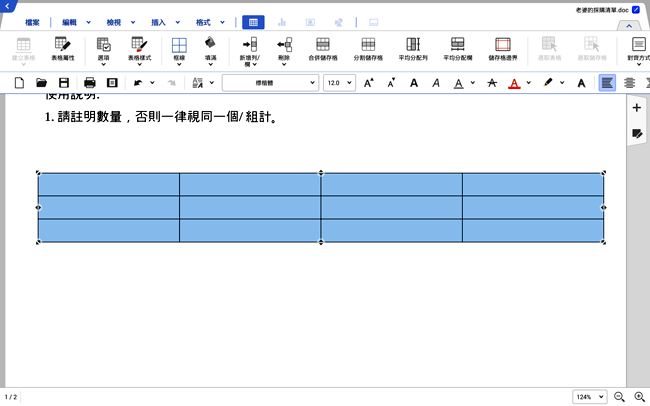Collapse the ribbon with the up chevron
650x406 pixels.
[629, 26]
